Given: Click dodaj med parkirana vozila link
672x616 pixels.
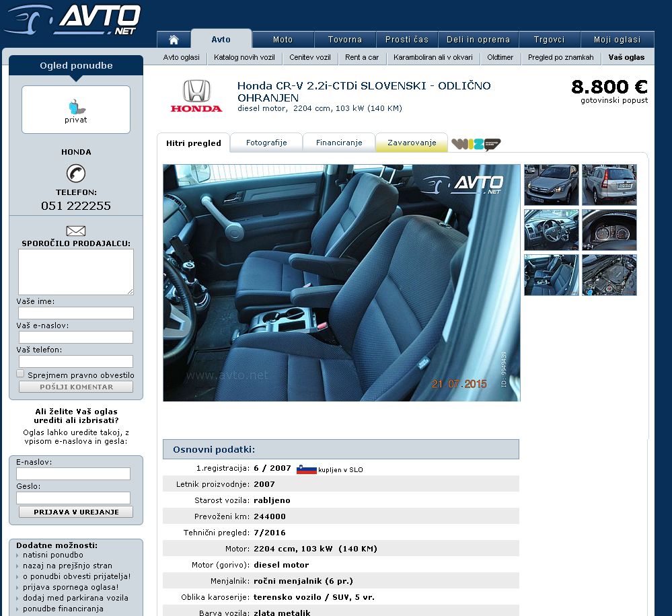Looking at the screenshot, I should tap(75, 598).
